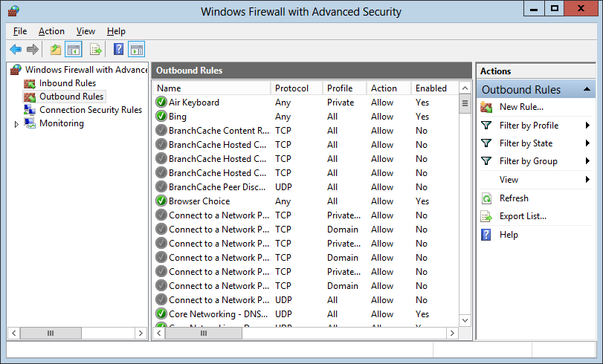
Task: Collapse the Outbound Rules actions section
Action: click(x=587, y=89)
